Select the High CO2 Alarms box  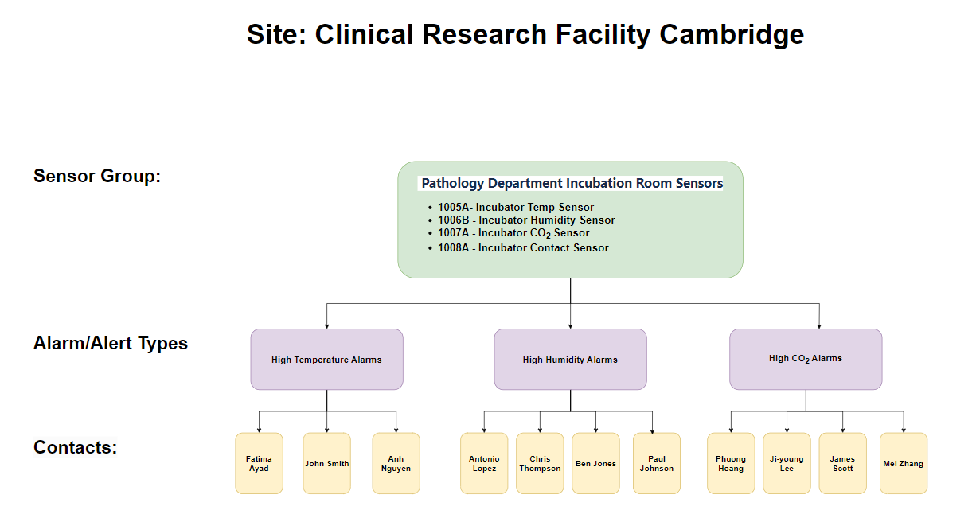point(806,359)
